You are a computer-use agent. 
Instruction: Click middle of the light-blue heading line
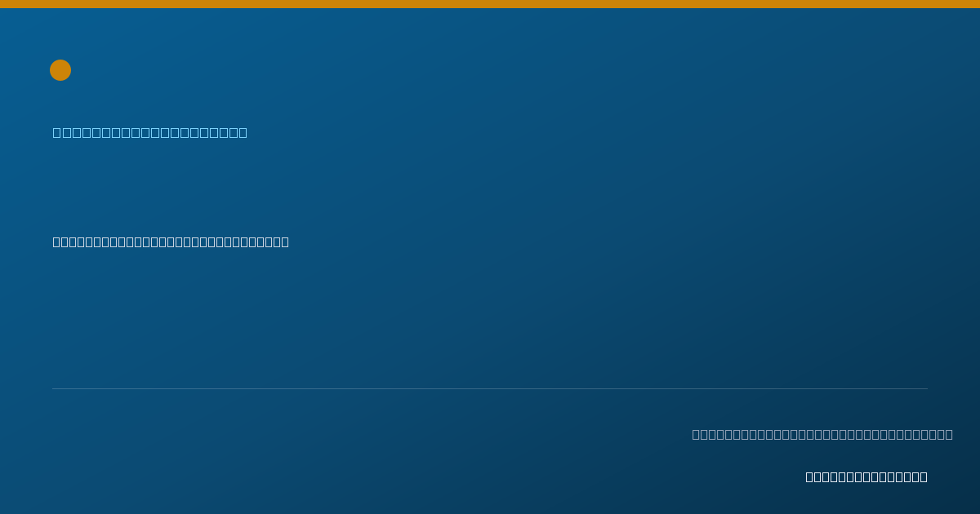(x=150, y=132)
